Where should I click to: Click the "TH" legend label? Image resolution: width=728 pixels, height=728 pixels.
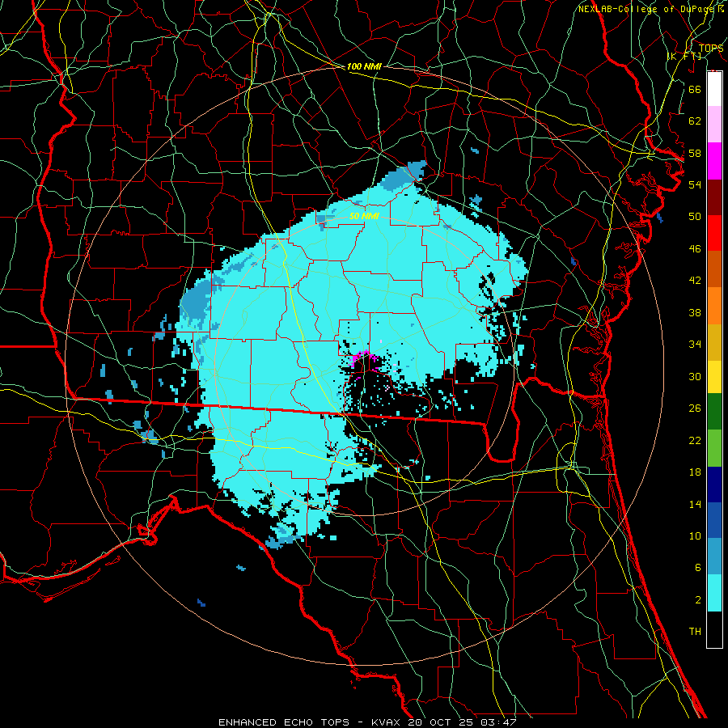coord(695,631)
